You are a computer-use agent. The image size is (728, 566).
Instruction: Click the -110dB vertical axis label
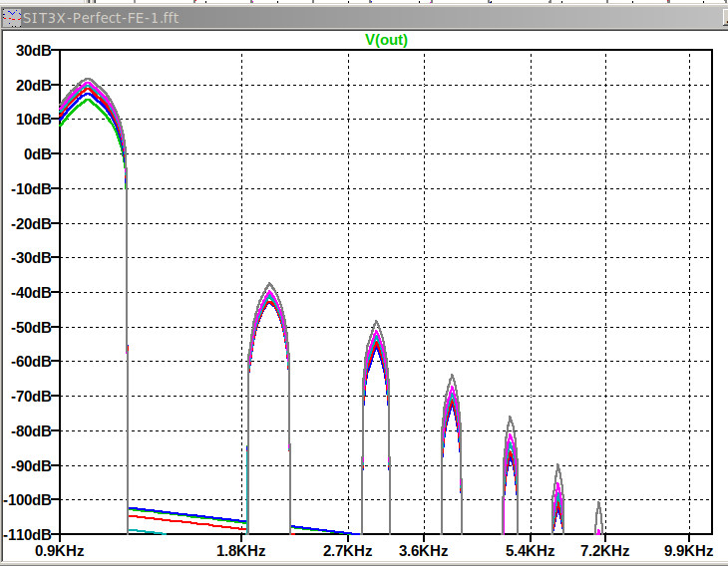27,535
